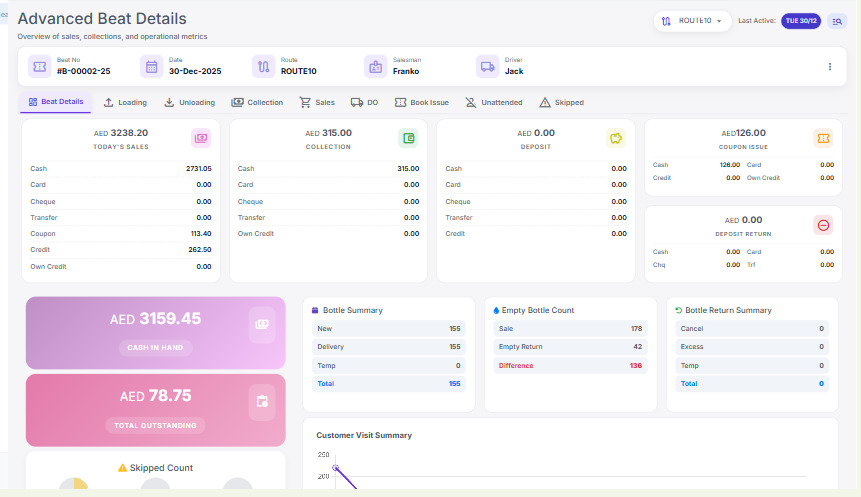
Task: Open the Unloading tab
Action: click(189, 102)
